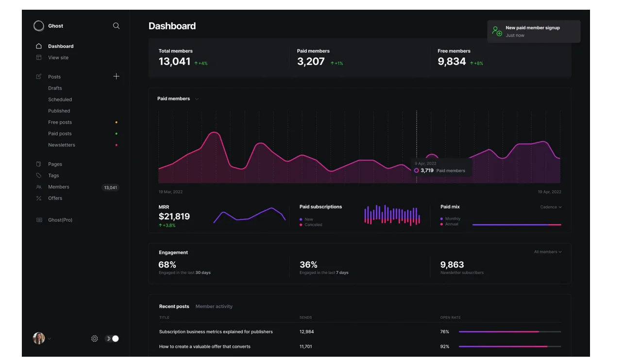
Task: Create a new post with the plus icon
Action: 116,76
